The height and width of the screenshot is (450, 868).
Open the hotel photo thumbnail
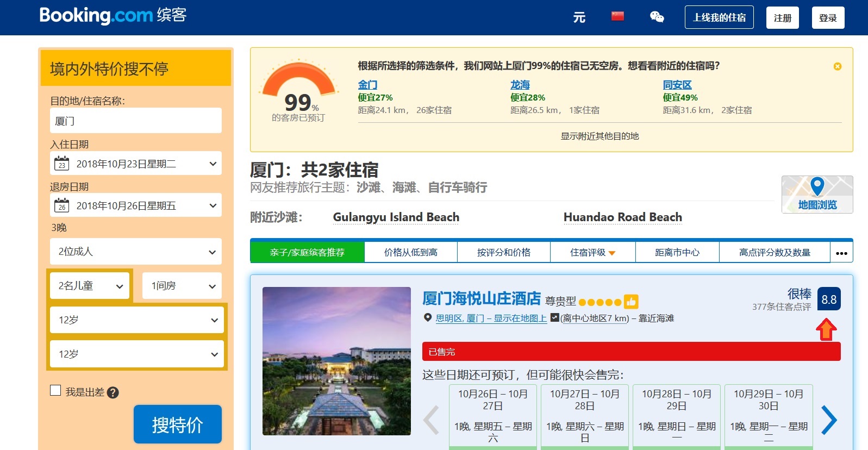coord(336,361)
